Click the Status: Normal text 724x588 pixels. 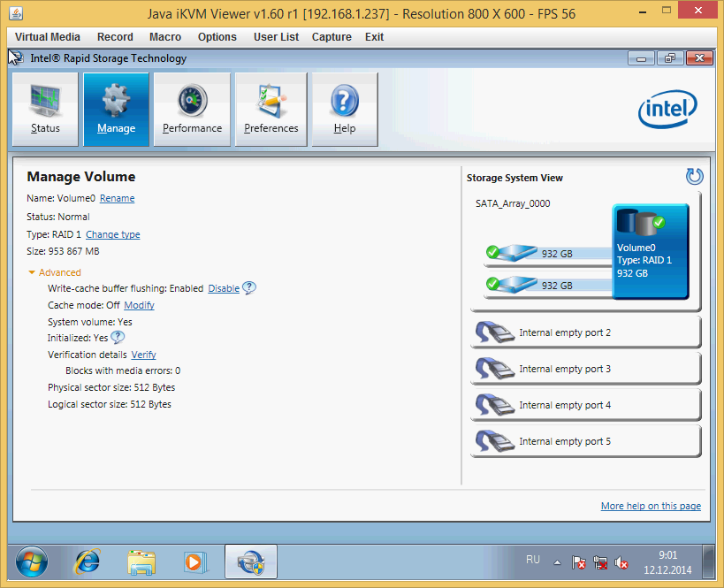coord(58,217)
